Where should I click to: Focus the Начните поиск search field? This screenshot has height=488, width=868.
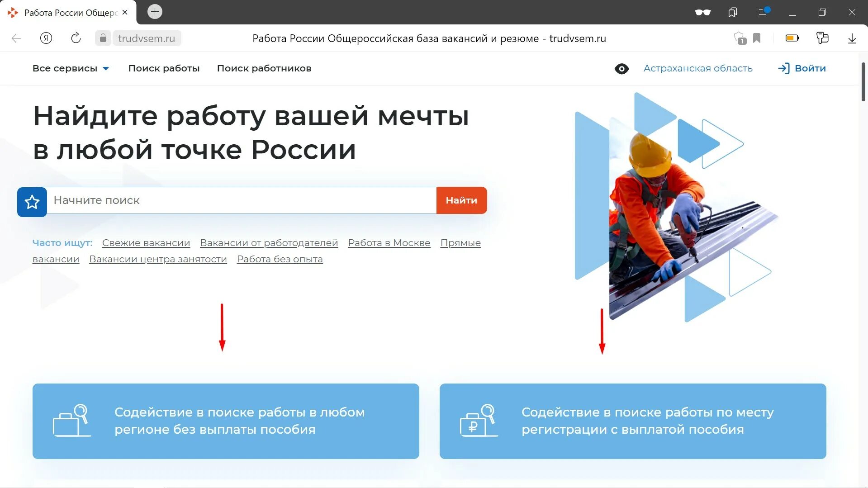(x=242, y=200)
